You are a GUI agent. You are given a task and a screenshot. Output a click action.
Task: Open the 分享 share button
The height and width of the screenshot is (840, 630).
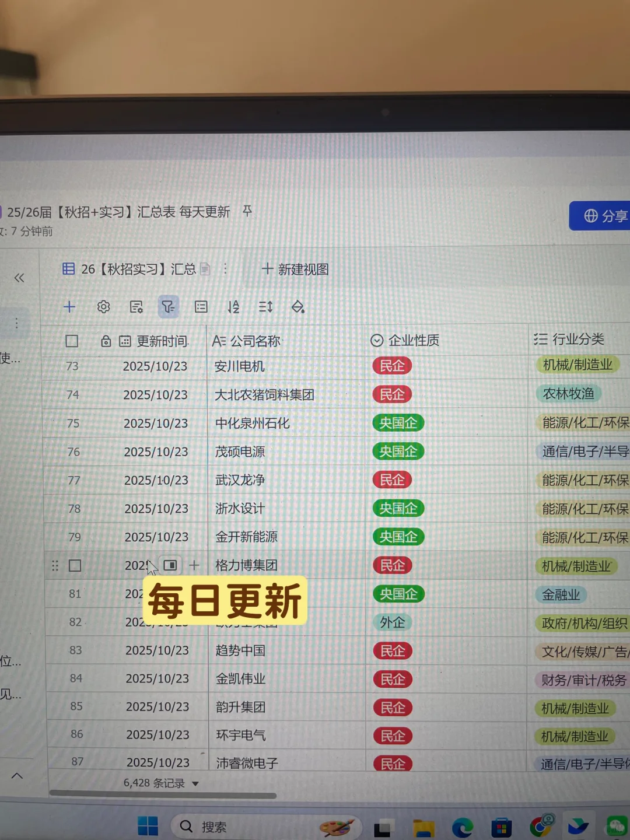click(602, 216)
